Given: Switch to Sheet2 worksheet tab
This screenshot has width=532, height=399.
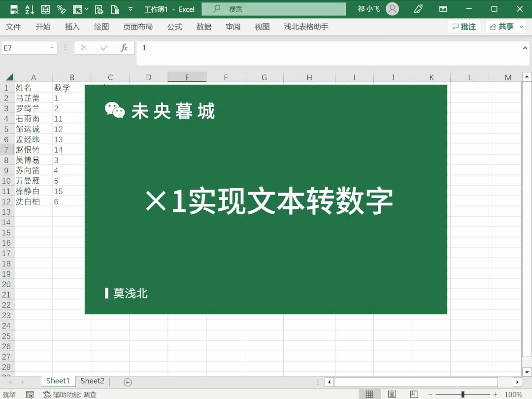Looking at the screenshot, I should click(x=92, y=381).
